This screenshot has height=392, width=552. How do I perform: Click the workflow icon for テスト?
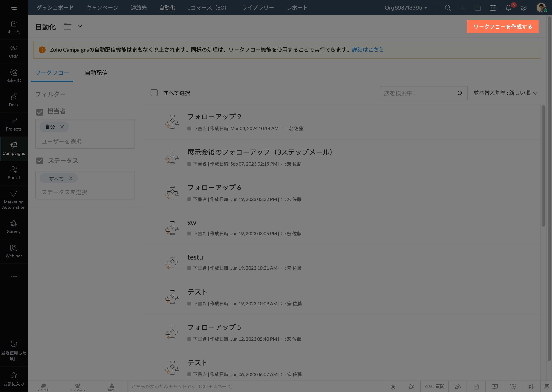click(x=172, y=297)
